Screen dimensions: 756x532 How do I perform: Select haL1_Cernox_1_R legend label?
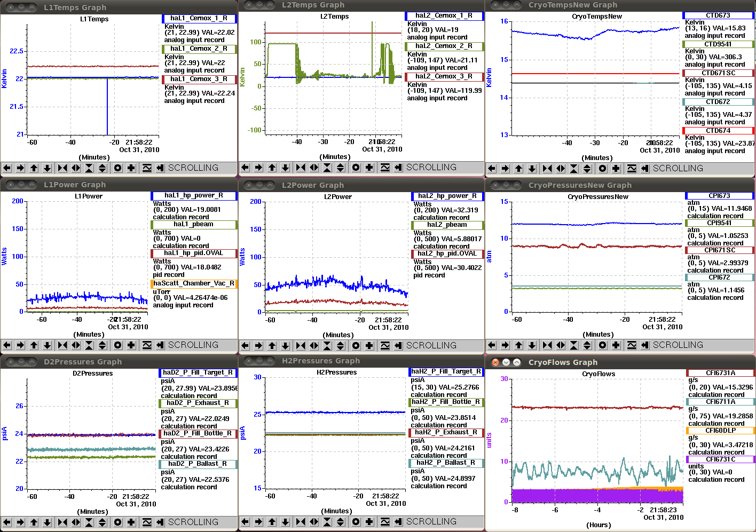coord(199,19)
